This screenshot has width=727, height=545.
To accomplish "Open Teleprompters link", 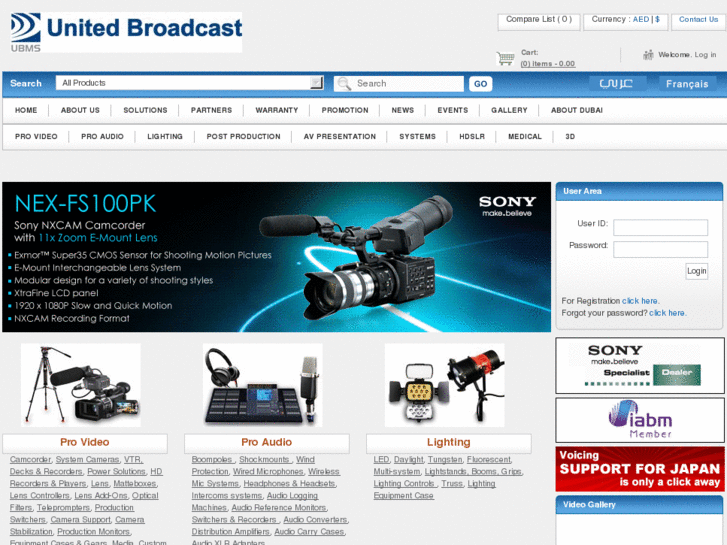I will click(x=64, y=508).
